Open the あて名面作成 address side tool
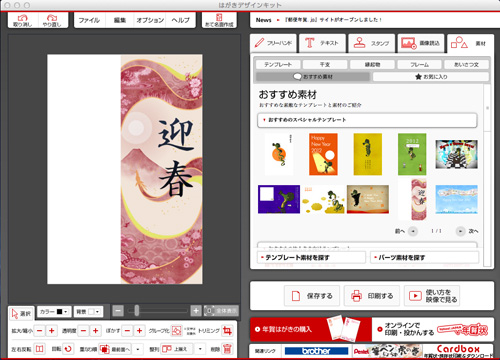 (x=219, y=20)
